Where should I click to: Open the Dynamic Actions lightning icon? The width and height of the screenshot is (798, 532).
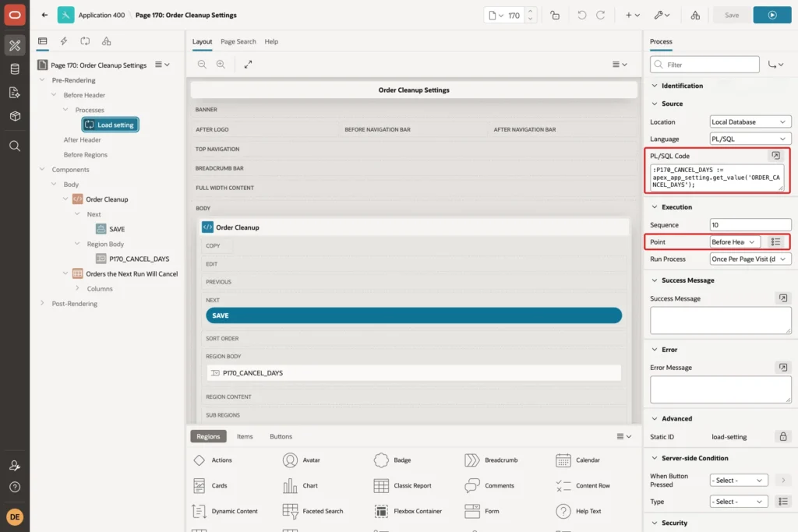click(64, 41)
